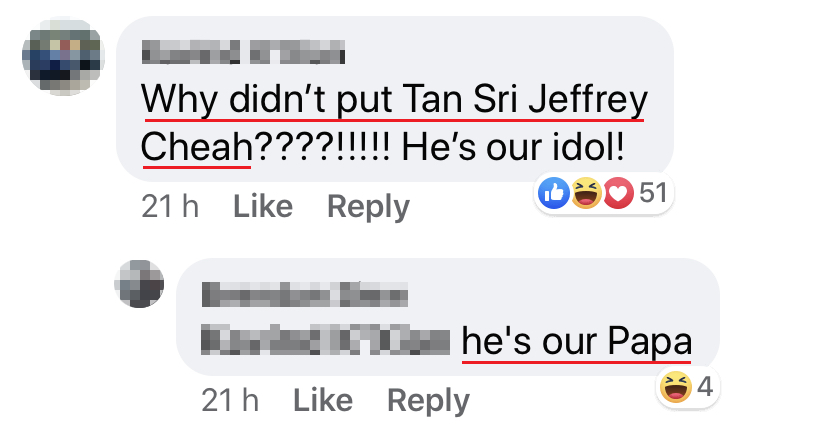The height and width of the screenshot is (429, 828).
Task: Open the reaction count 4 on the reply
Action: (x=705, y=386)
